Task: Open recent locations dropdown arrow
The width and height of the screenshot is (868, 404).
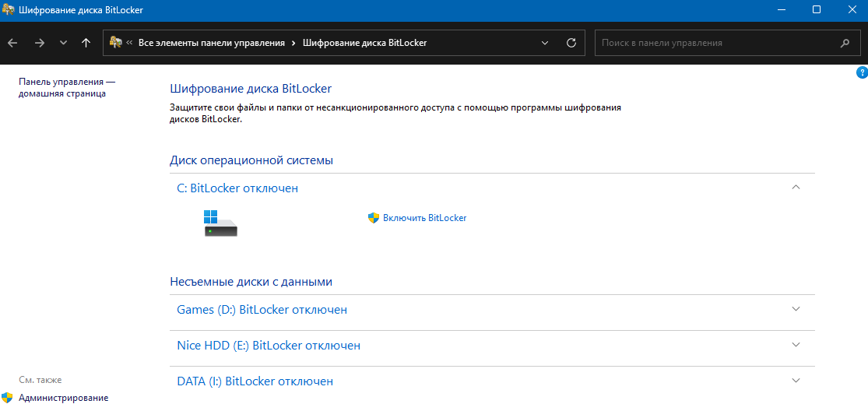Action: (63, 43)
